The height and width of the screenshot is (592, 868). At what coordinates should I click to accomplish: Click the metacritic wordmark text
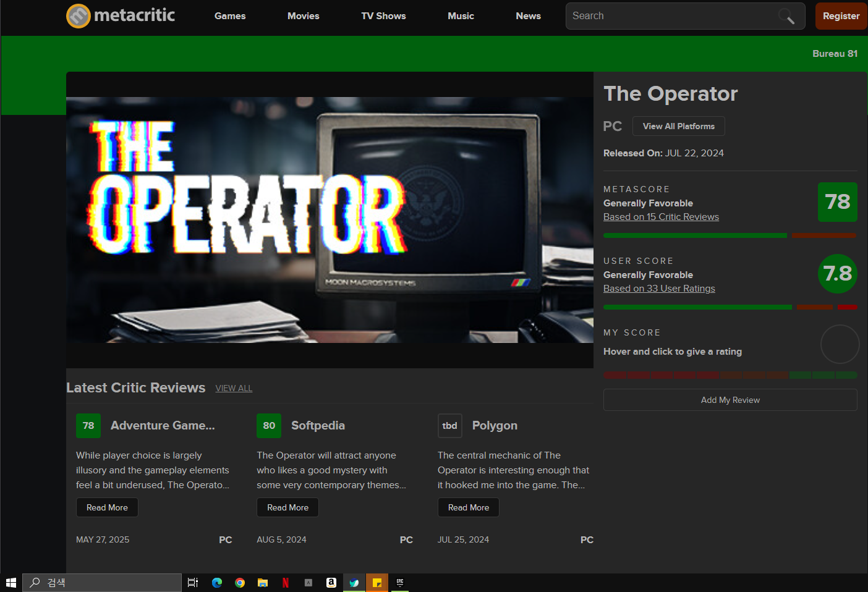point(134,15)
